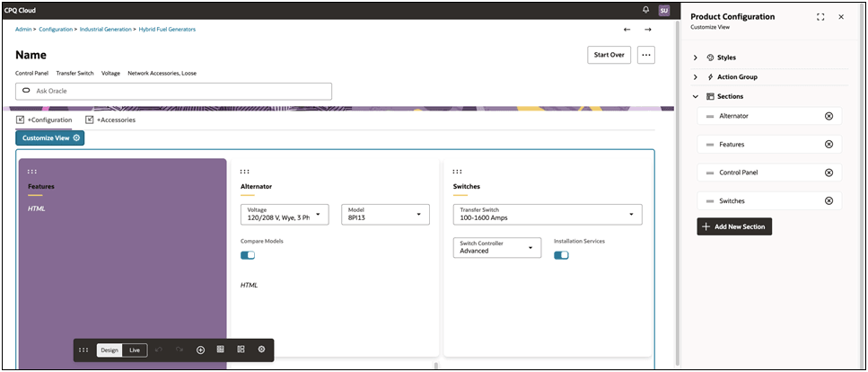
Task: Jump to Voltage in the header nav
Action: 110,73
